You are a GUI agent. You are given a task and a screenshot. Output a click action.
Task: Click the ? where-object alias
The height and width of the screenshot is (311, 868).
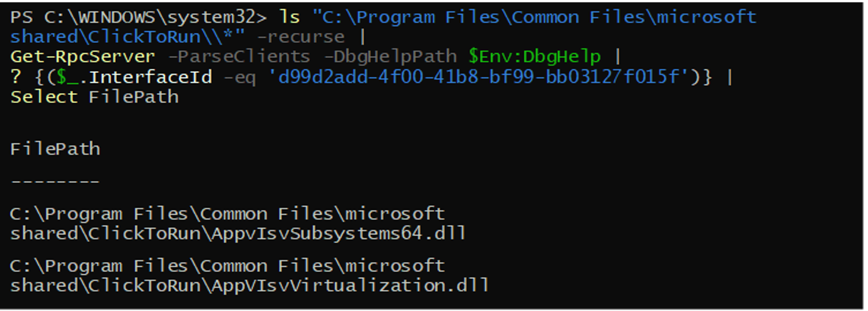point(16,76)
